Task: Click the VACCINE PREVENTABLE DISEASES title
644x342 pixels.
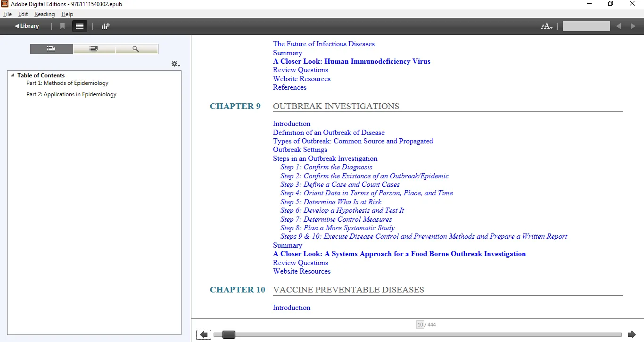Action: pyautogui.click(x=348, y=290)
